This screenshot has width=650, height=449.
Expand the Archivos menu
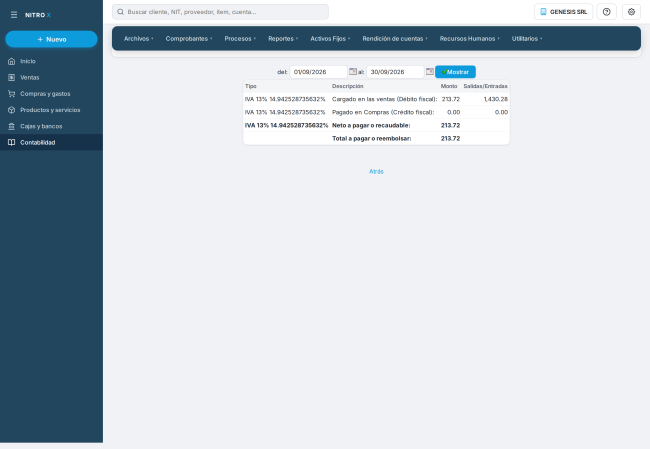point(138,39)
